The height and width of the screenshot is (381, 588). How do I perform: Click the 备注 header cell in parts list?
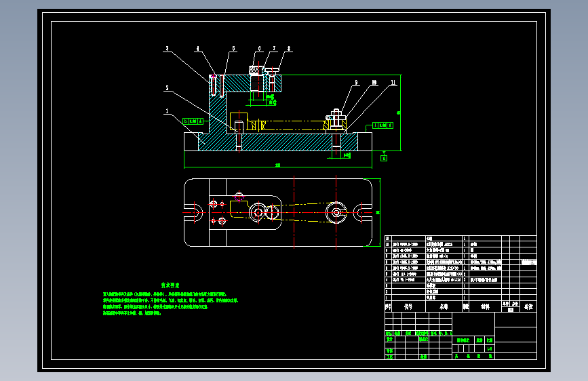click(x=528, y=306)
